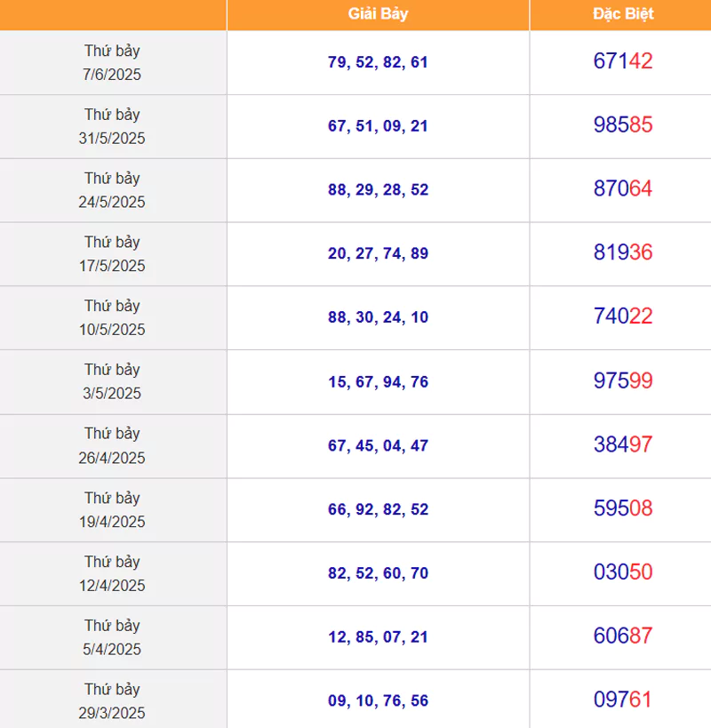Click the special prize number 98585

coord(623,125)
